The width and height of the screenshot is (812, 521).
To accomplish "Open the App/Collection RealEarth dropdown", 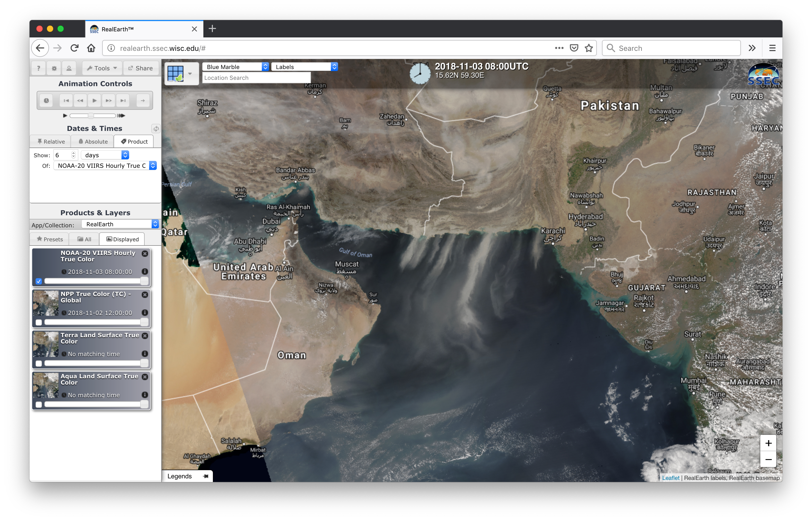I will point(120,224).
